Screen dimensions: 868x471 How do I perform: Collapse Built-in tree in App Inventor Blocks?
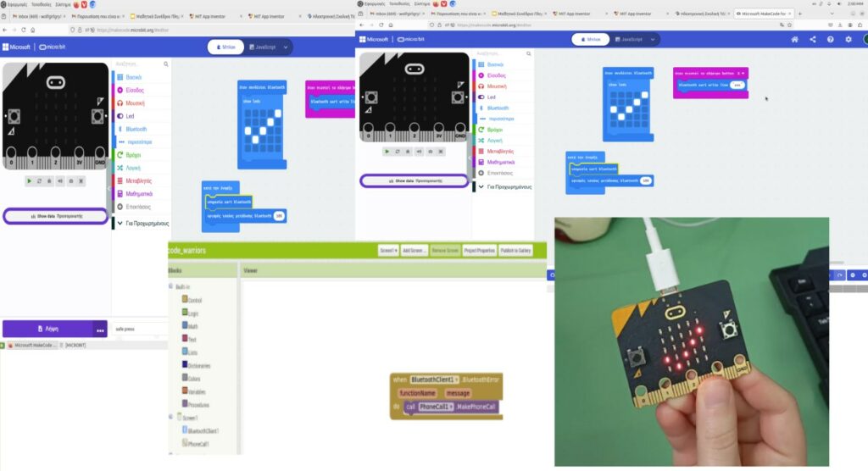click(170, 286)
